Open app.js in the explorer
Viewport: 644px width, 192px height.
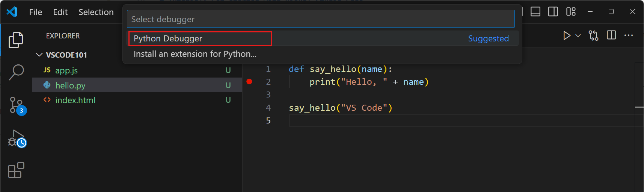tap(66, 70)
